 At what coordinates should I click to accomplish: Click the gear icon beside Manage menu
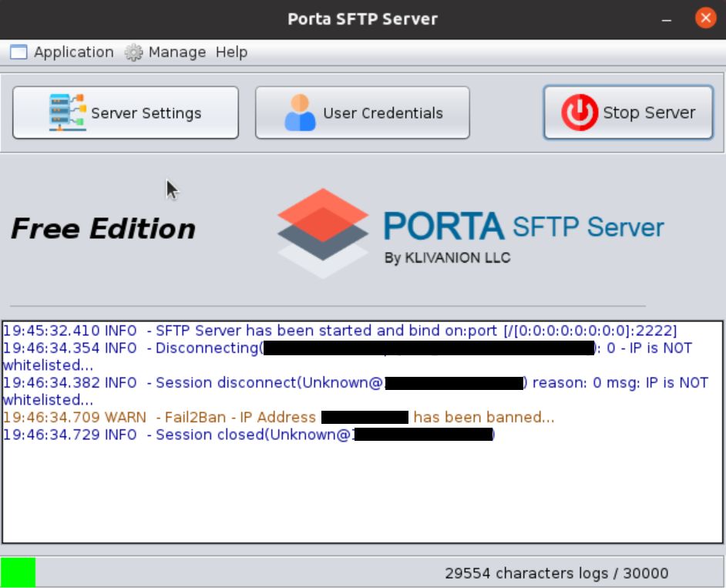[133, 52]
